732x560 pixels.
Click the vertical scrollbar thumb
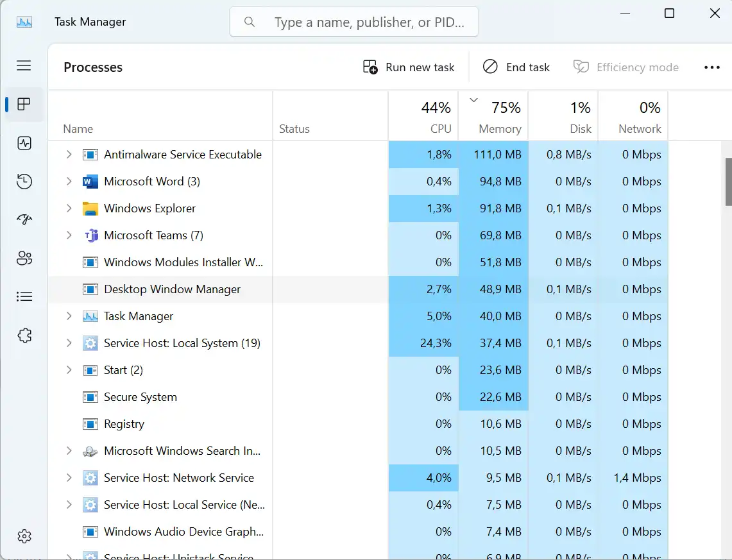(728, 182)
